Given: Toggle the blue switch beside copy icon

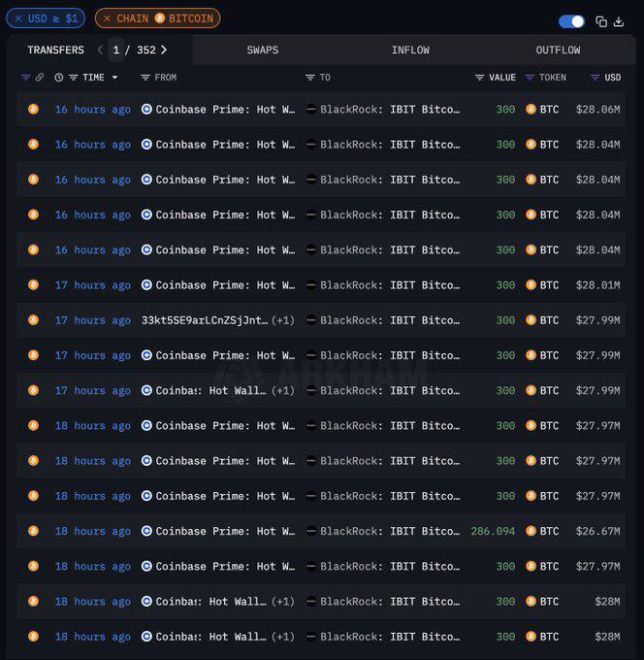Looking at the screenshot, I should pyautogui.click(x=571, y=21).
